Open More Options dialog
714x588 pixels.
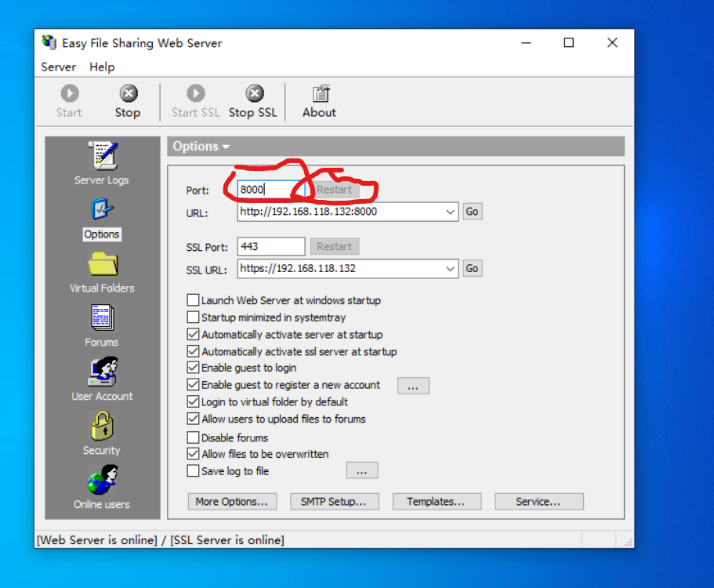tap(232, 502)
